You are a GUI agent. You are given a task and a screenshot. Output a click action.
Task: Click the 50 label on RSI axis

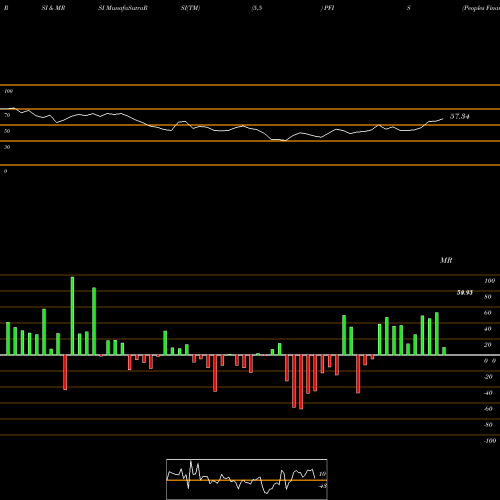7,131
